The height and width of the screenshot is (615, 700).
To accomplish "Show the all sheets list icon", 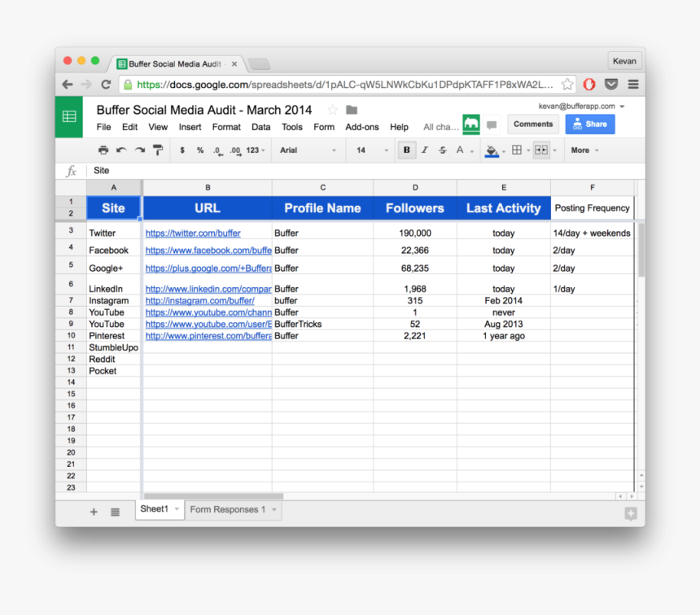I will (116, 512).
